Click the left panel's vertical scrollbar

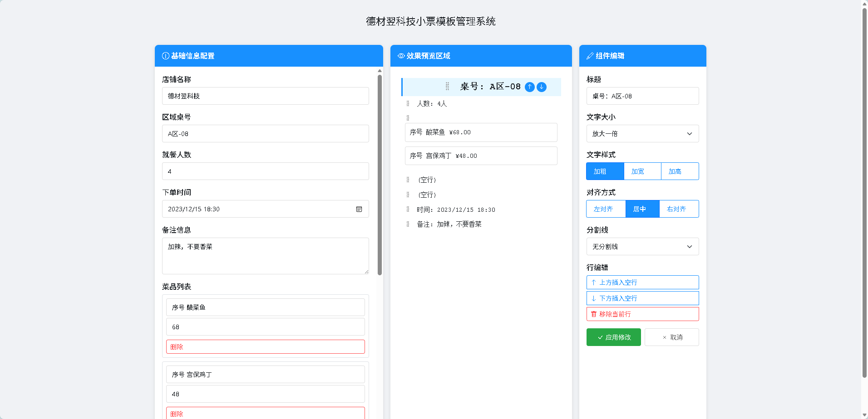click(x=380, y=175)
